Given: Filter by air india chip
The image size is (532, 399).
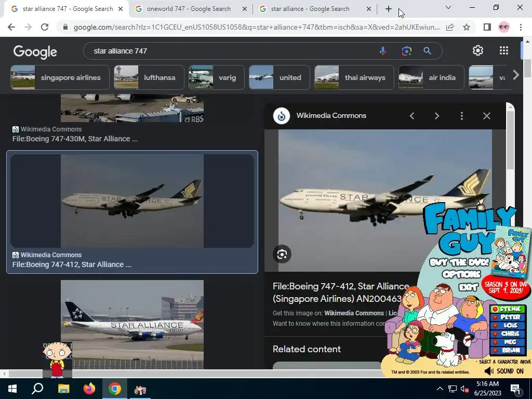Looking at the screenshot, I should pyautogui.click(x=431, y=77).
